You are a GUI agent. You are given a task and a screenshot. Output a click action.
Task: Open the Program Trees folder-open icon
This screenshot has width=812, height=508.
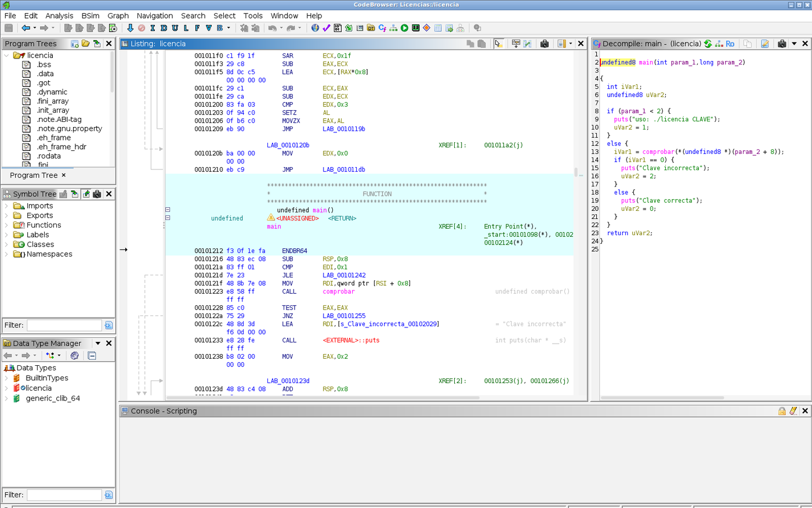click(x=86, y=44)
